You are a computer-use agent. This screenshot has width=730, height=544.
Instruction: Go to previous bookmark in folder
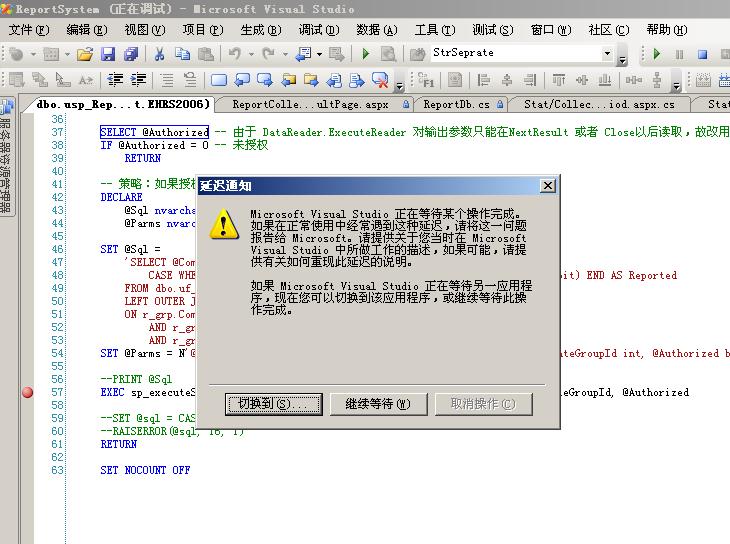coord(289,80)
